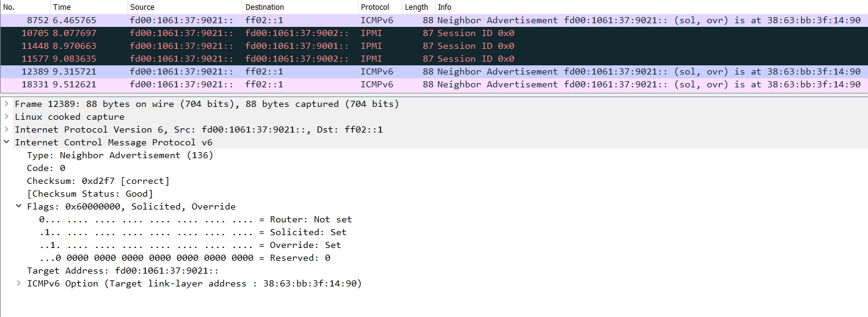The width and height of the screenshot is (868, 317).
Task: Expand ICMPv6 Option target link-layer address
Action: 18,283
